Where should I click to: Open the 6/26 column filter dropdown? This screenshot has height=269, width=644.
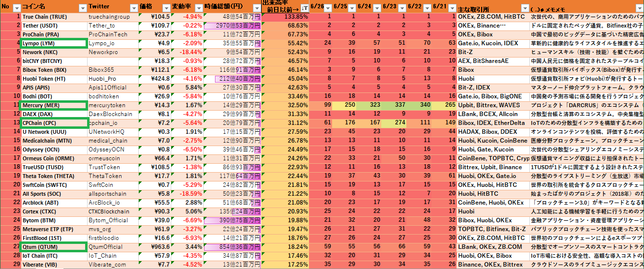[x=328, y=8]
